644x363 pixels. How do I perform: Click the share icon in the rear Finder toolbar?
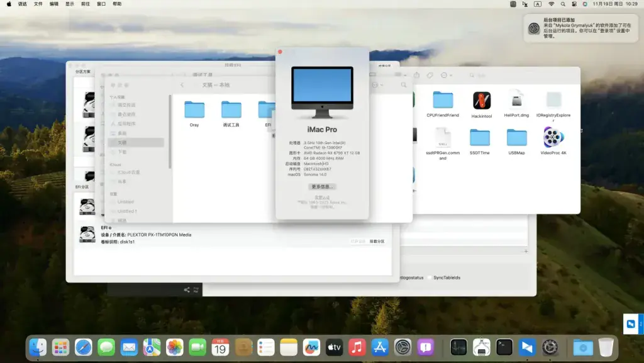416,75
